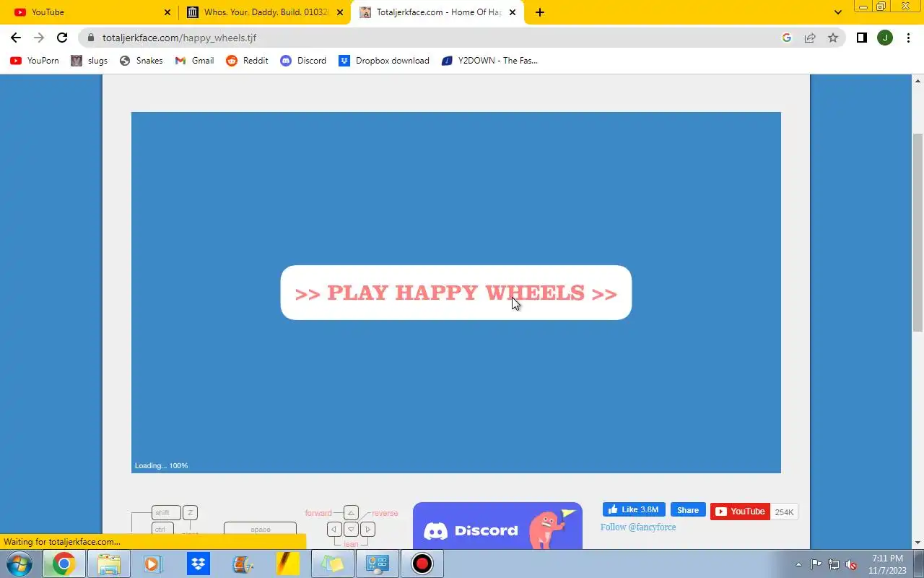Open the Windows Start button
The image size is (924, 578).
(19, 564)
